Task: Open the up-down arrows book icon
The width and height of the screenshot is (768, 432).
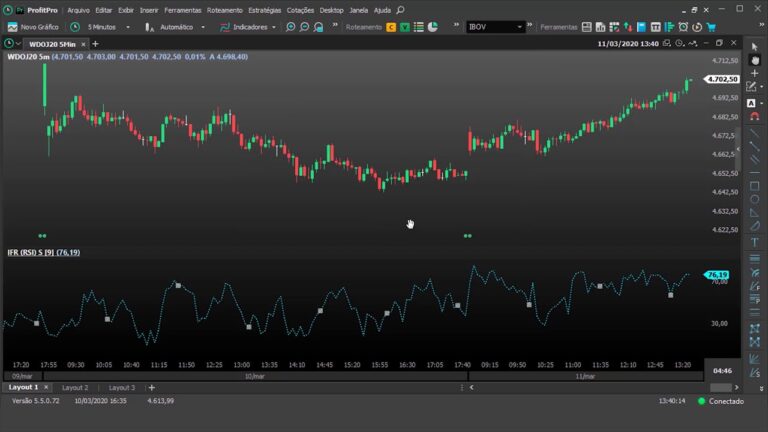Action: coord(628,27)
